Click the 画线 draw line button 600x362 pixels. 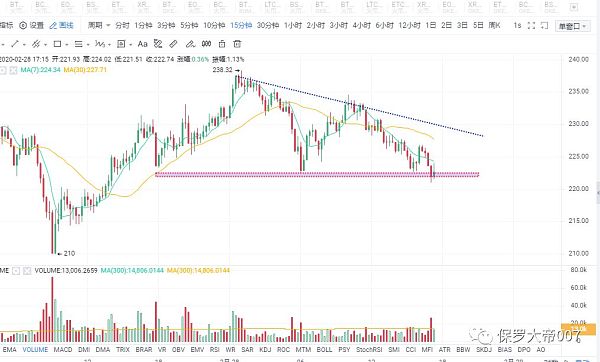pyautogui.click(x=62, y=25)
